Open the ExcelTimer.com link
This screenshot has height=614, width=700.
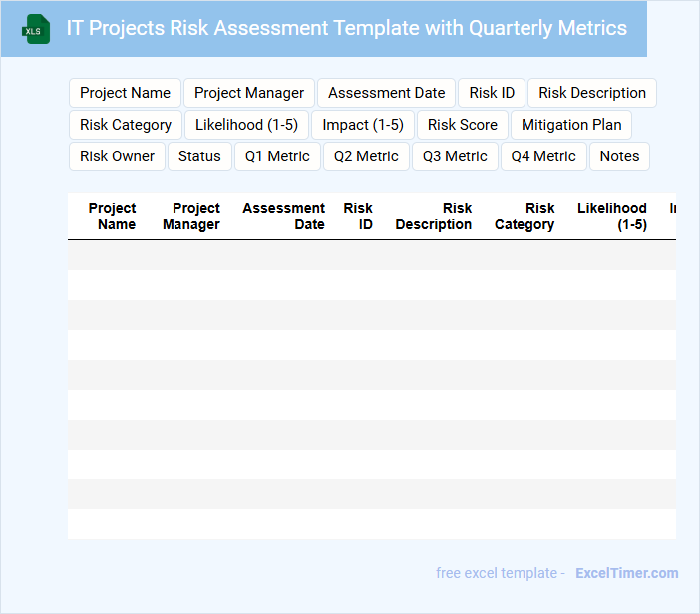tap(626, 573)
